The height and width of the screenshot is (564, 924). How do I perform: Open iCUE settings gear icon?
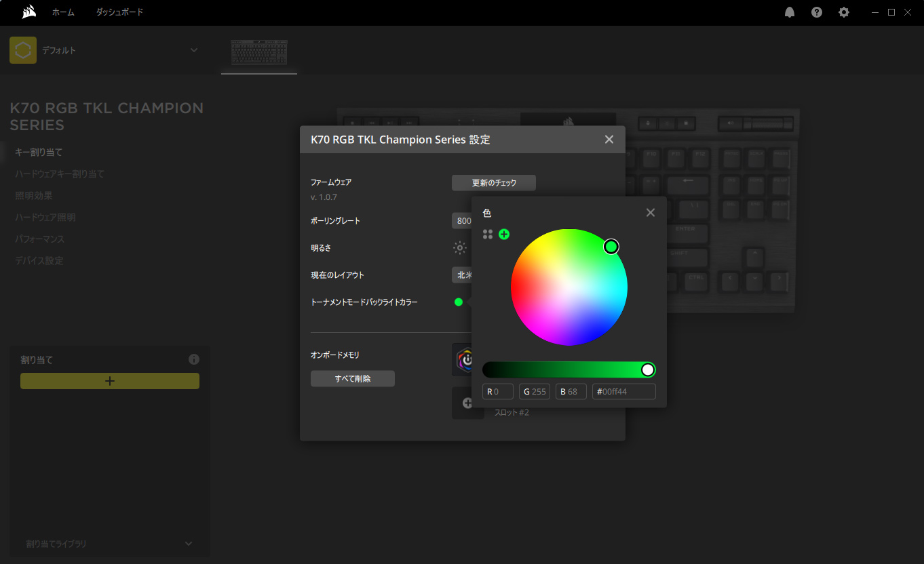point(844,12)
